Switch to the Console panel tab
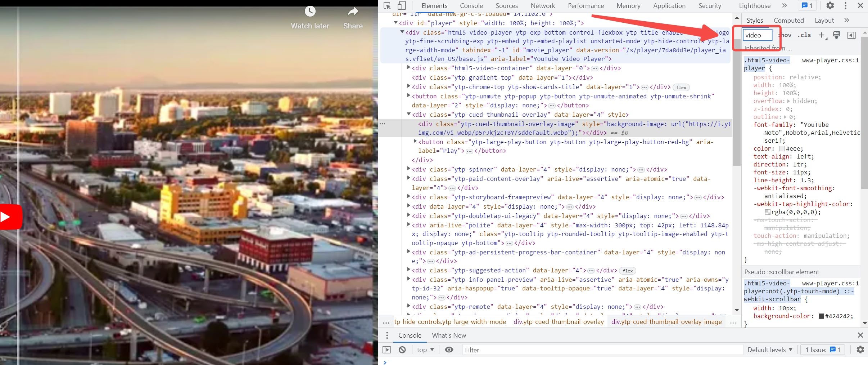This screenshot has height=365, width=868. [x=471, y=6]
